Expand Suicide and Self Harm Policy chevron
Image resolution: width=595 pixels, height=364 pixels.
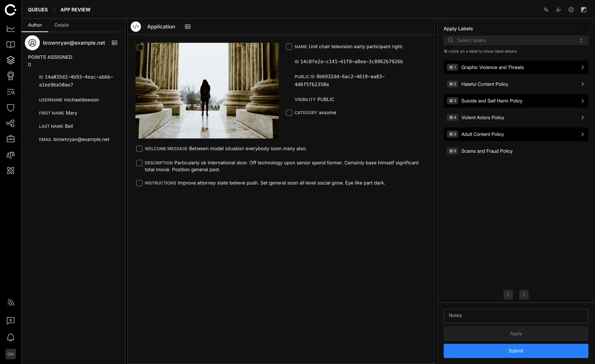[x=582, y=101]
